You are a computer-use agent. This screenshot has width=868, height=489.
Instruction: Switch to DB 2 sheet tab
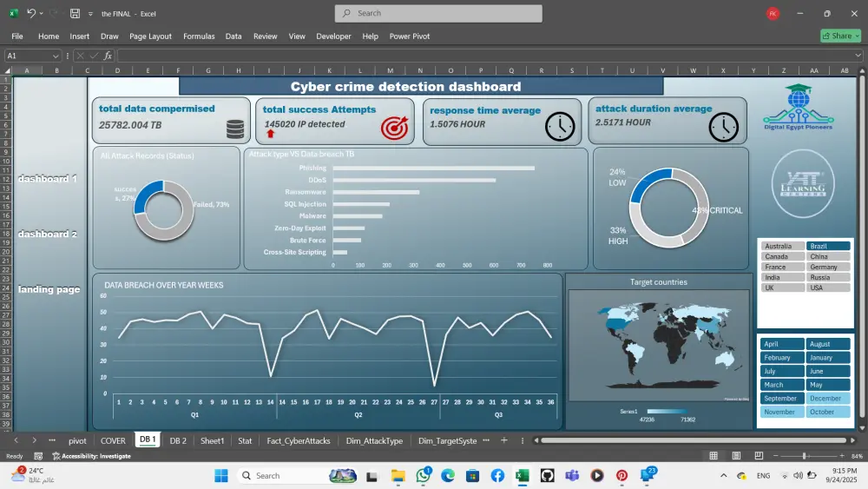click(x=178, y=441)
